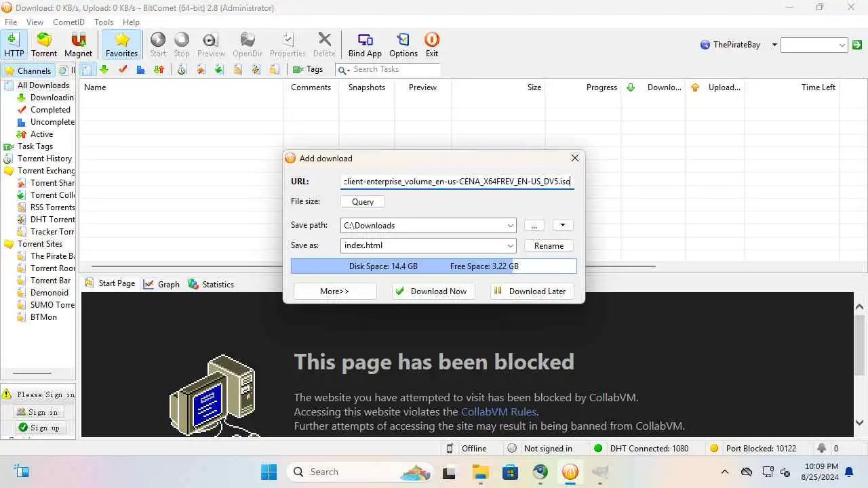The image size is (868, 488).
Task: Switch to the Statistics tab
Action: 211,284
